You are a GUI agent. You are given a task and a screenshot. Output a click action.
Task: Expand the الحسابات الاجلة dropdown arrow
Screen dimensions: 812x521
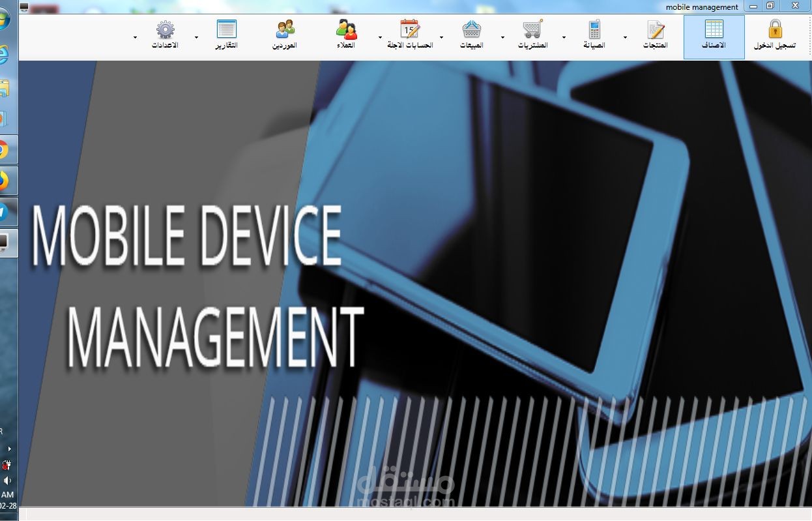click(380, 38)
